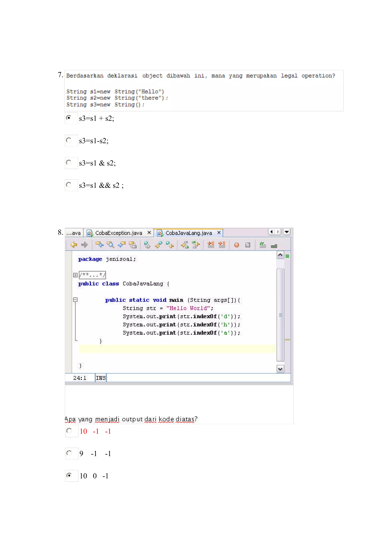Click the INS insert mode indicator
Screen dimensions: 392x555
(x=101, y=378)
